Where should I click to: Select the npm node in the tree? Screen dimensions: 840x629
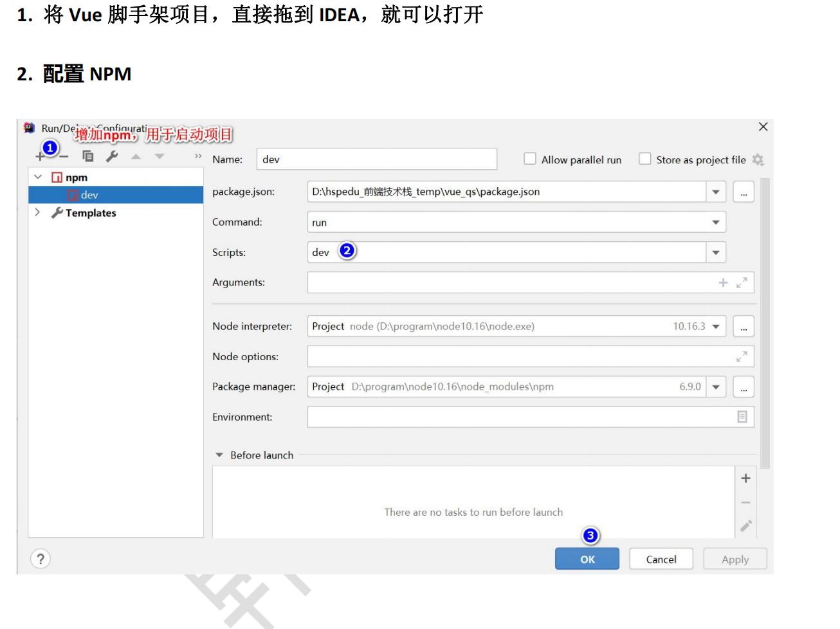pos(116,177)
